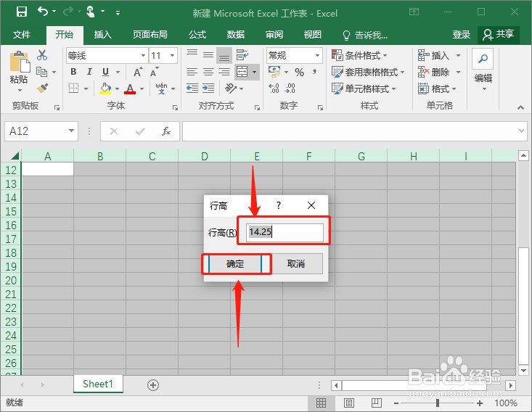Click 取消 in row height dialog
532x412 pixels.
296,263
